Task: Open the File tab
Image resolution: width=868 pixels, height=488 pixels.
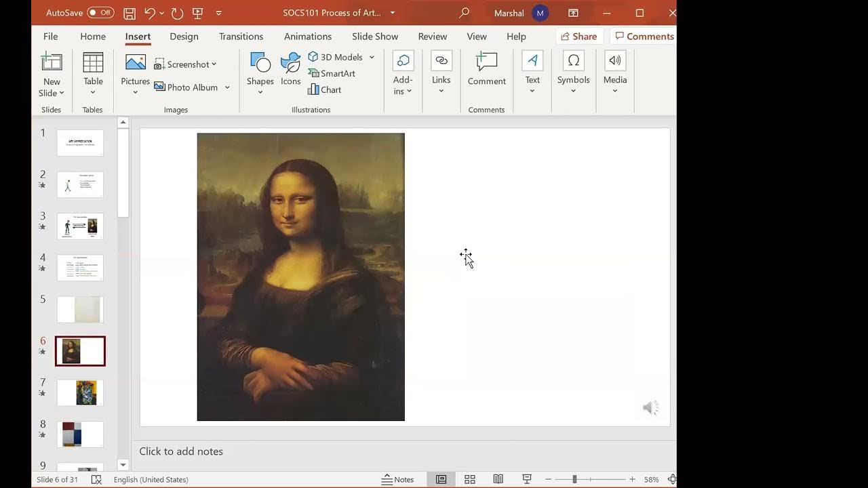Action: tap(50, 37)
